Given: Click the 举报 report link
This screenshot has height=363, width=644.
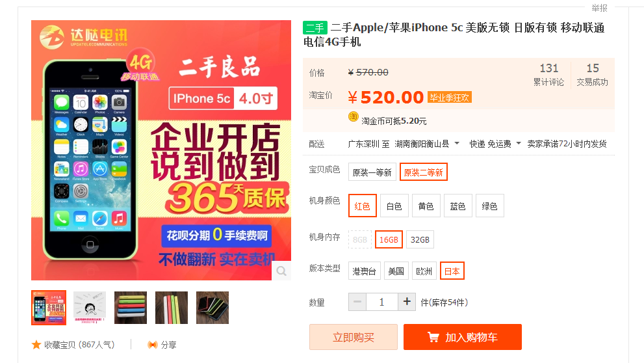Looking at the screenshot, I should point(599,7).
